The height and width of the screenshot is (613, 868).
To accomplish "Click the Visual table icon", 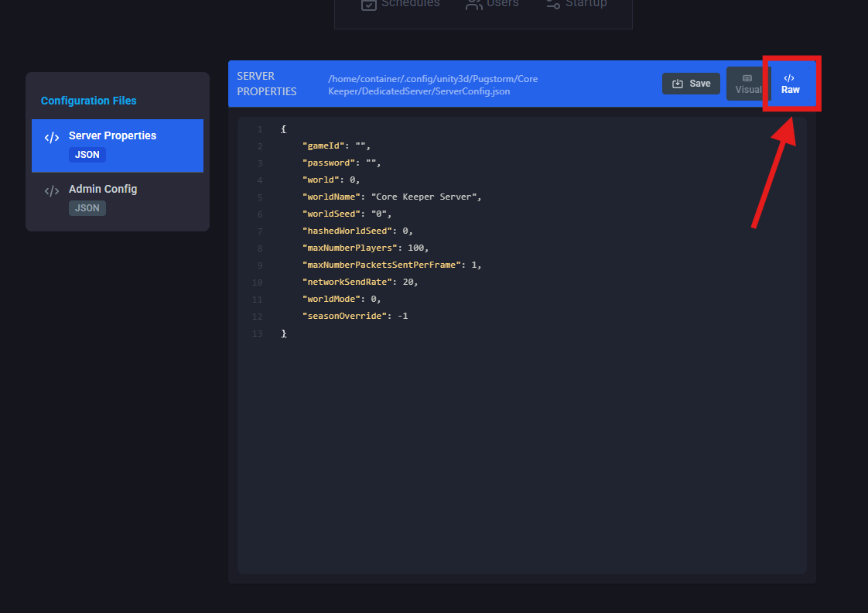I will 747,78.
